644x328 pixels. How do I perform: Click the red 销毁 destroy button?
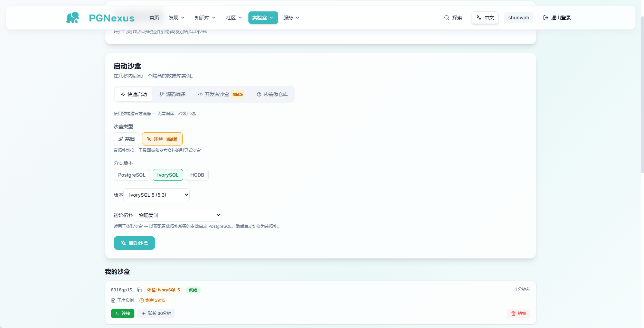(x=519, y=313)
